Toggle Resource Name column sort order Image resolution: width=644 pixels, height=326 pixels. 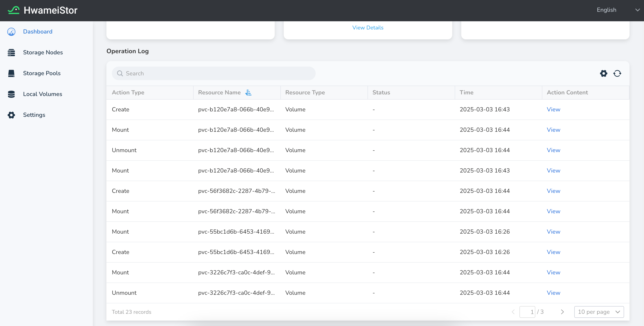248,93
